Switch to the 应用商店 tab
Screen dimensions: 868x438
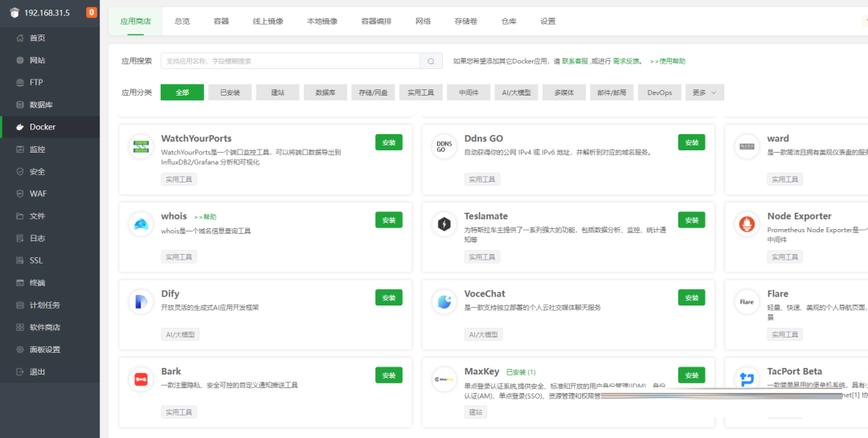136,22
